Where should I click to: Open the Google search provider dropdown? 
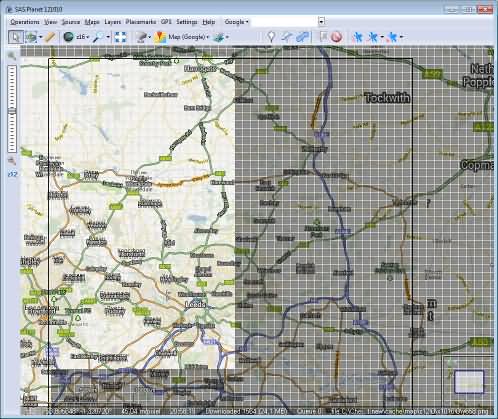click(x=236, y=22)
